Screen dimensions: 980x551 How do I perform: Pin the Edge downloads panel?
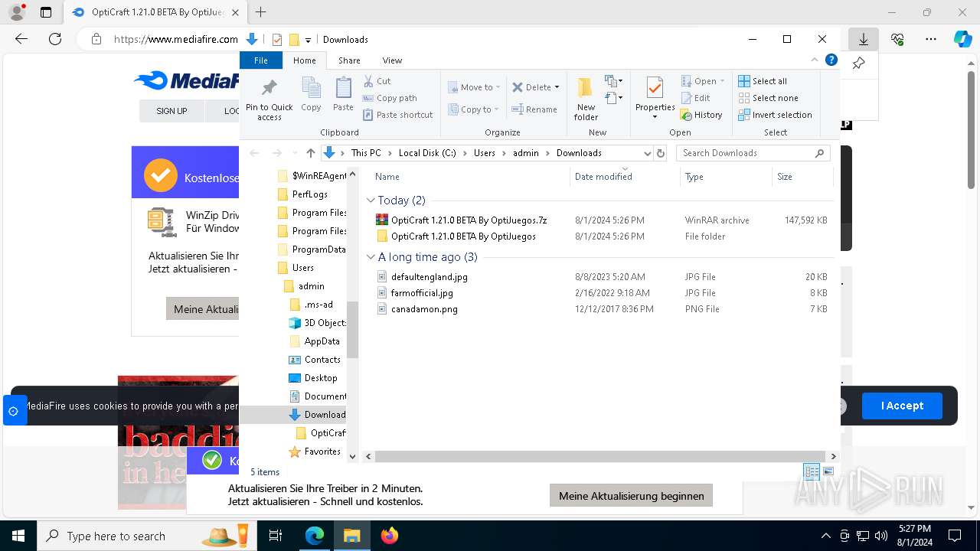click(x=858, y=64)
